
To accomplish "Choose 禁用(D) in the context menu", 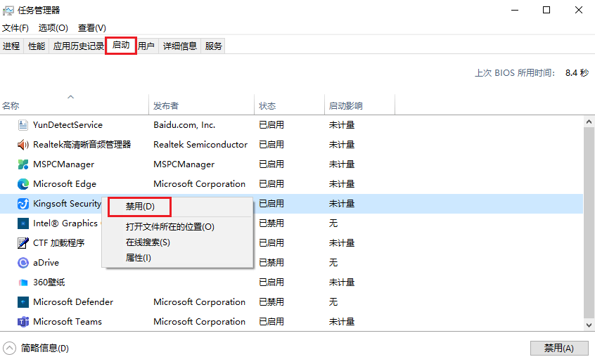I will (140, 207).
